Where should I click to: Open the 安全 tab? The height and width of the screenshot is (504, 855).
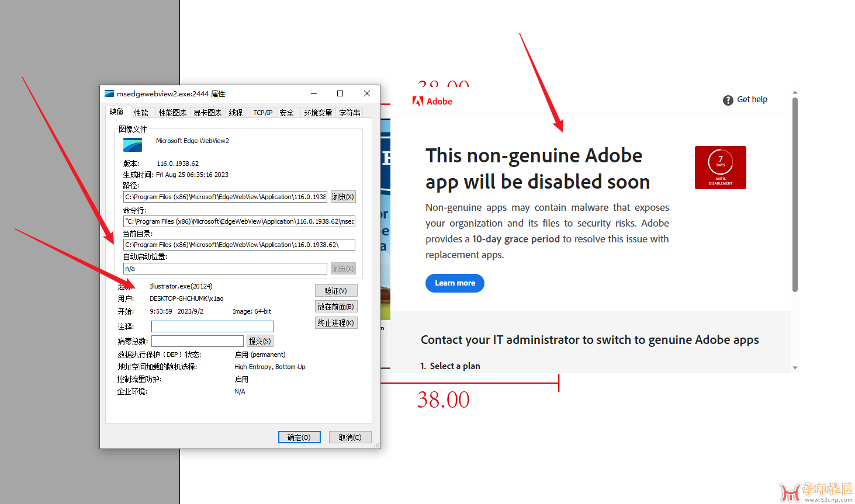[286, 113]
